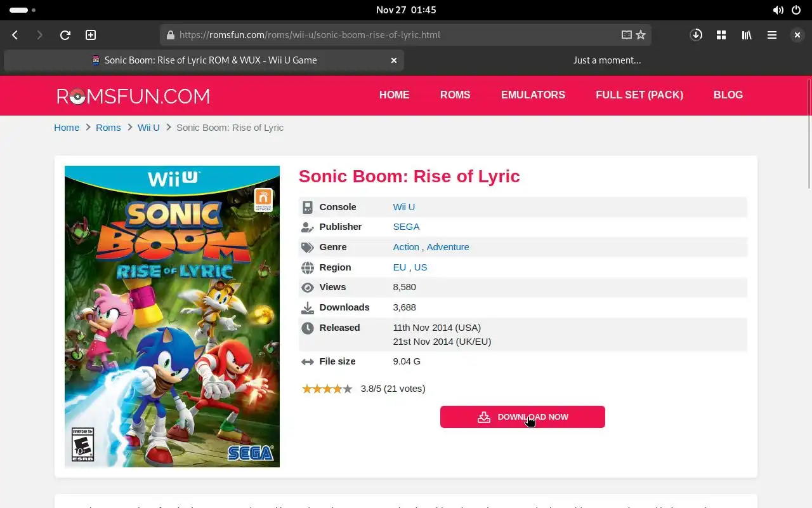
Task: Open the SEGA publisher link
Action: click(406, 227)
